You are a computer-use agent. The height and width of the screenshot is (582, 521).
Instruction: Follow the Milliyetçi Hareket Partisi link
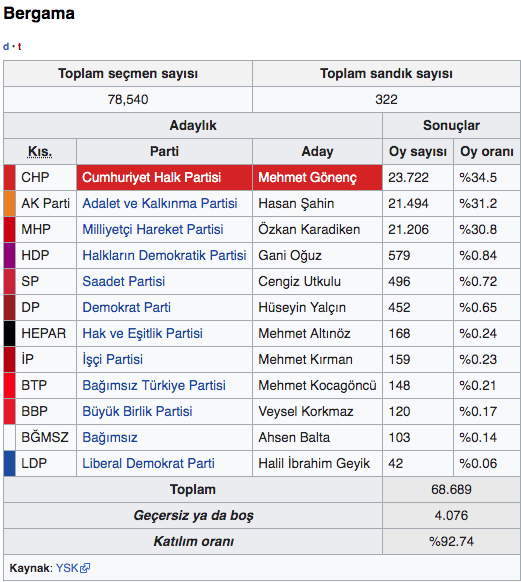click(x=153, y=229)
